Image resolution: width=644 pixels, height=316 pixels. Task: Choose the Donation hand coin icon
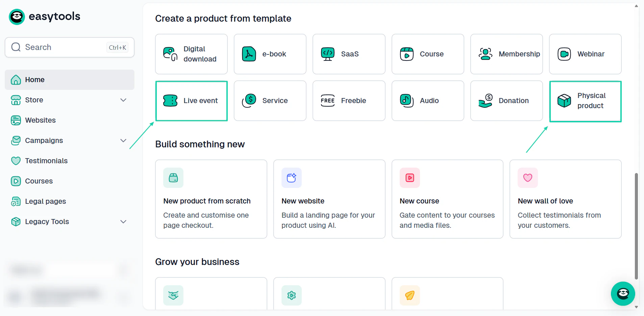point(486,101)
